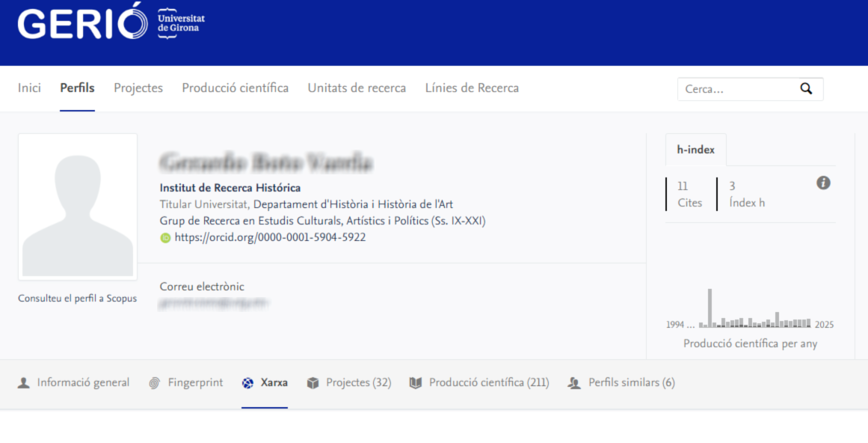Click the Informació general person icon
The image size is (868, 443).
tap(24, 383)
